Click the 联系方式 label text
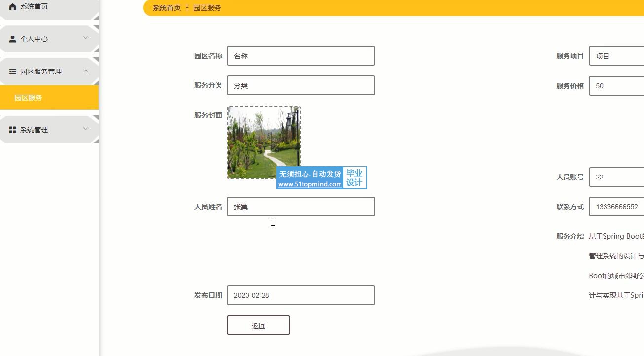Screen dimensions: 644x356 [x=570, y=207]
